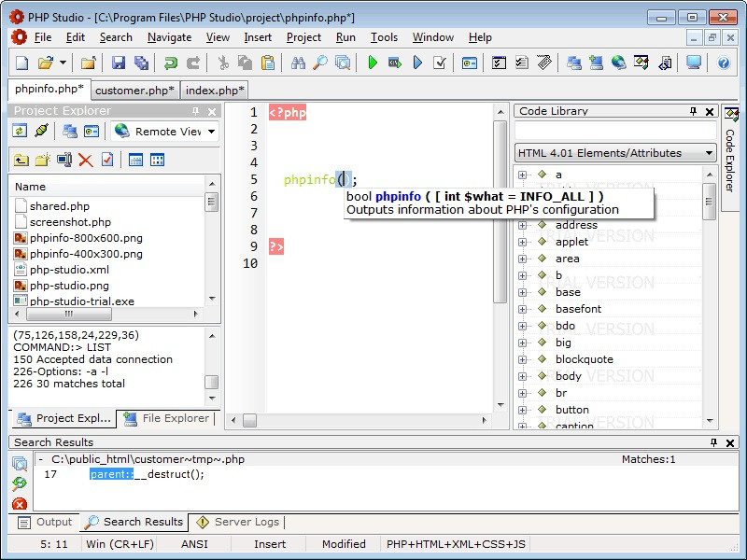Click the red clear icon in Search Results
The height and width of the screenshot is (560, 747).
20,504
